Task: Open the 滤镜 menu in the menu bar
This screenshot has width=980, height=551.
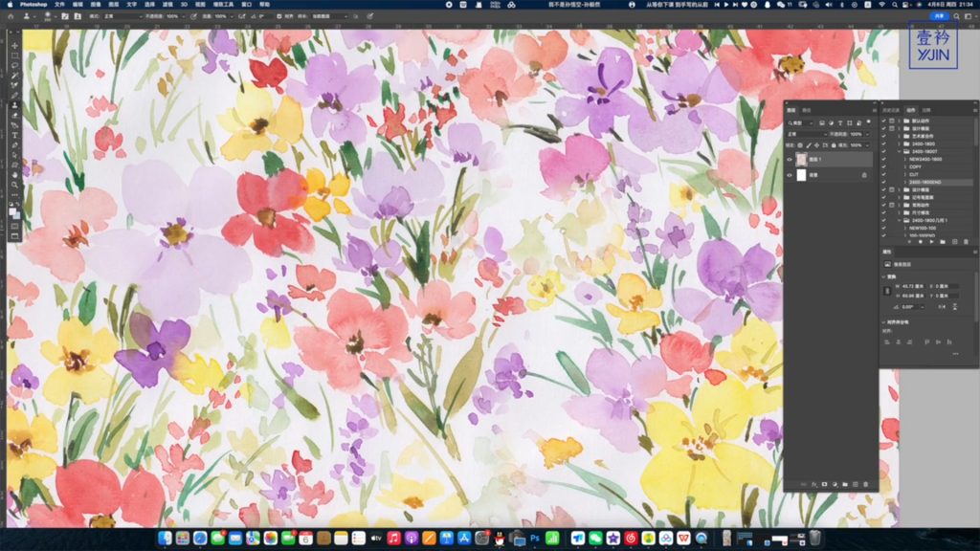Action: click(167, 5)
